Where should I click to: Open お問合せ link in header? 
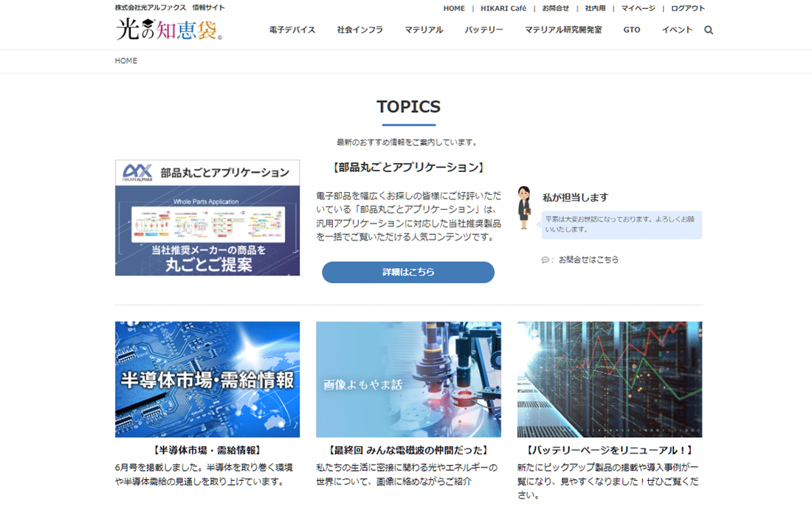[x=556, y=8]
